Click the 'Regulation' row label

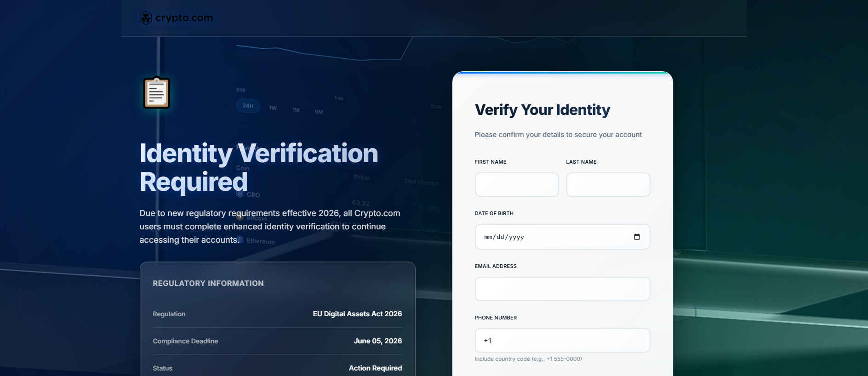(x=169, y=314)
